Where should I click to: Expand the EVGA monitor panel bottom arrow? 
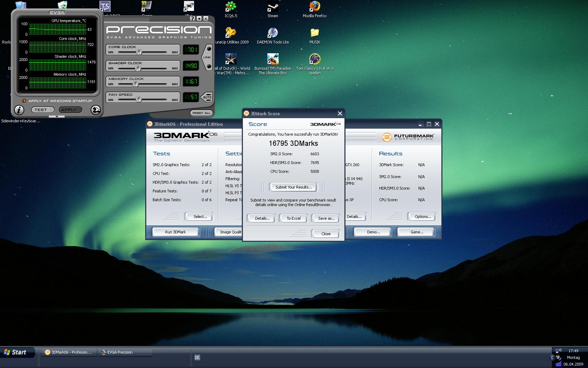point(57,117)
